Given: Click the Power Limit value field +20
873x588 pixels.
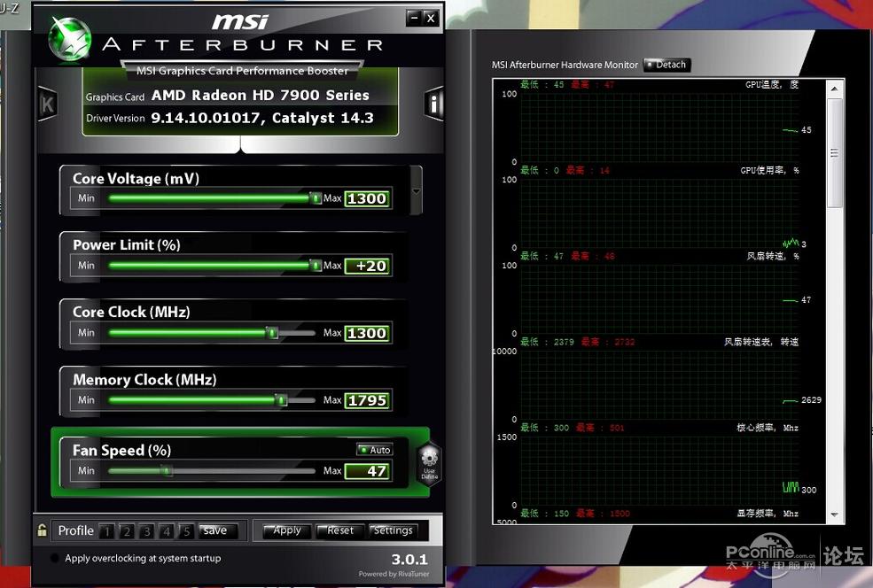Looking at the screenshot, I should pos(367,266).
